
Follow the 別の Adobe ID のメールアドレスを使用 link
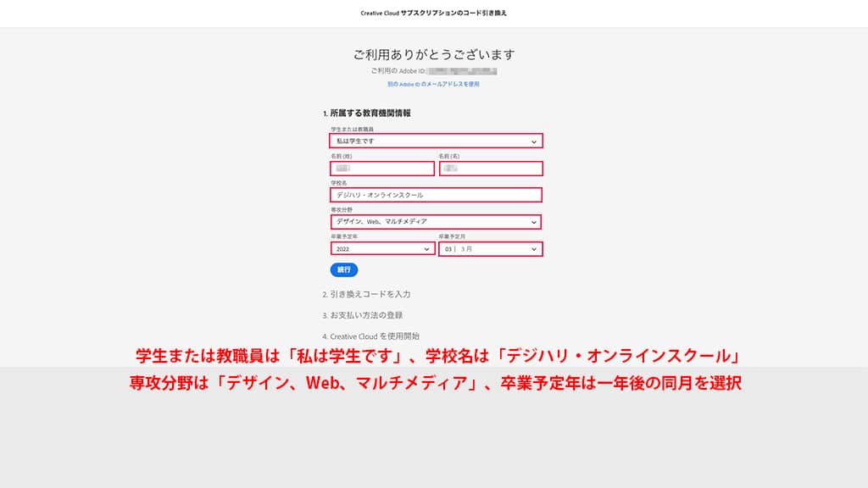[x=433, y=84]
